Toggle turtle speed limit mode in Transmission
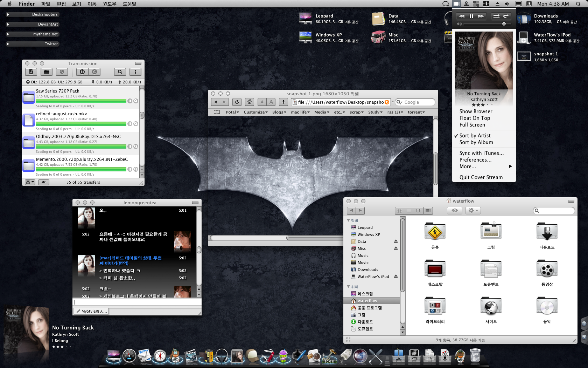The height and width of the screenshot is (368, 588). click(x=44, y=182)
